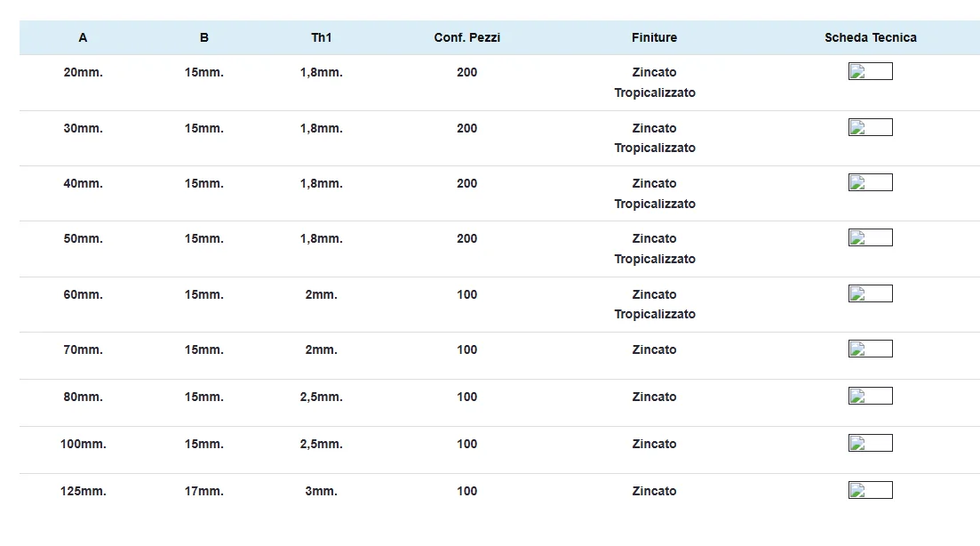Open technical sheet icon for 60mm row
980x546 pixels.
coord(870,294)
